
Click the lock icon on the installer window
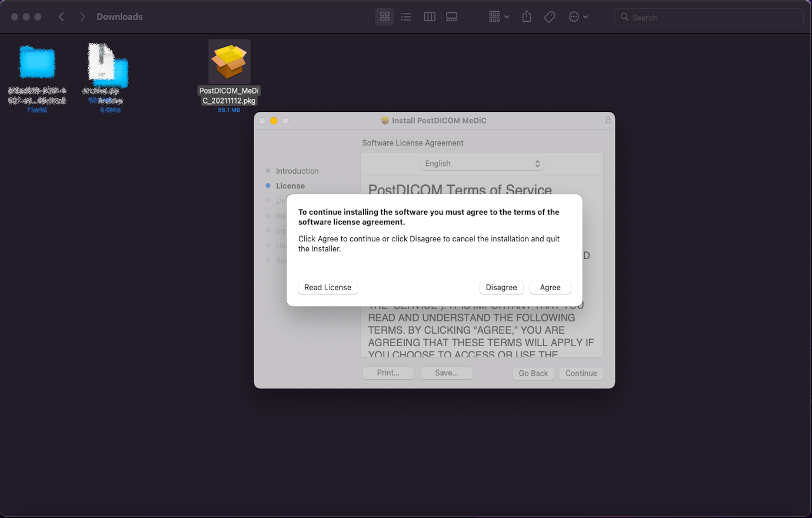pyautogui.click(x=608, y=120)
